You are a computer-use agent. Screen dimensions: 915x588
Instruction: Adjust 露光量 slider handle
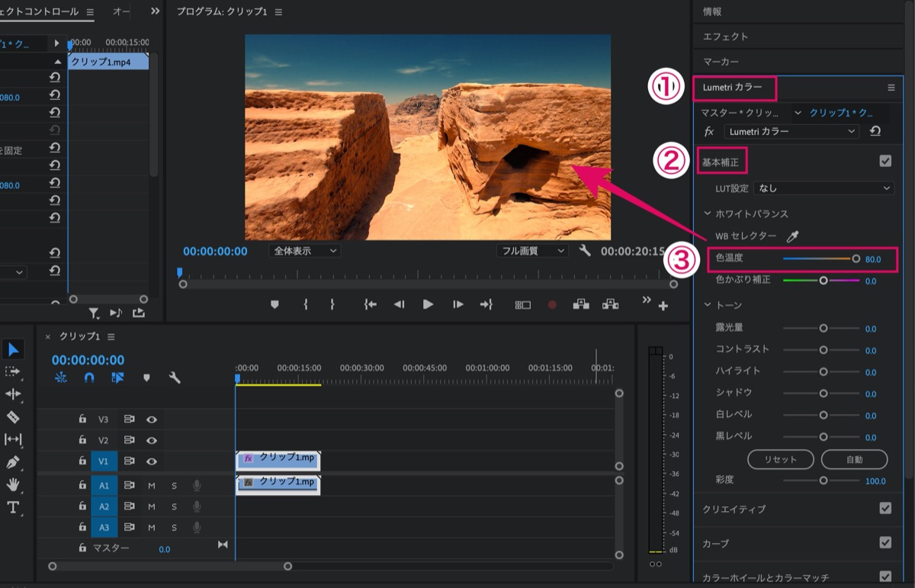coord(823,328)
